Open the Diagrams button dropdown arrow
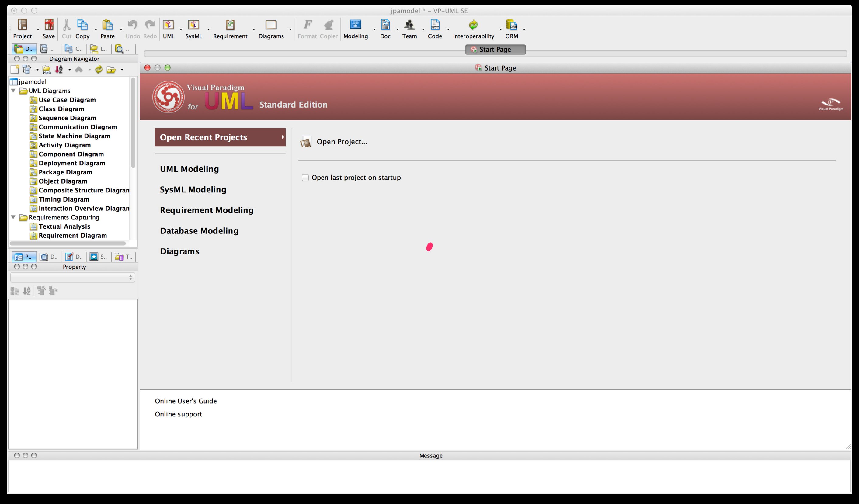The image size is (859, 504). point(290,29)
